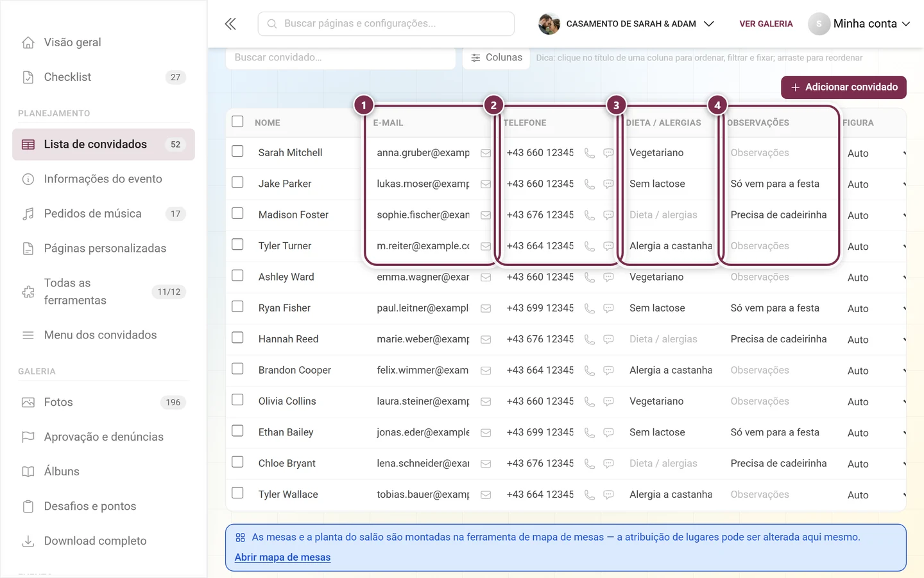Collapse the sidebar with double-chevron icon

pos(230,24)
